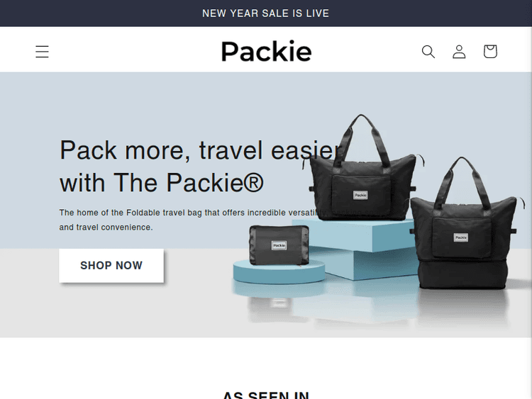This screenshot has height=399, width=532.
Task: Click the AS SEEN IN heading
Action: [x=266, y=395]
